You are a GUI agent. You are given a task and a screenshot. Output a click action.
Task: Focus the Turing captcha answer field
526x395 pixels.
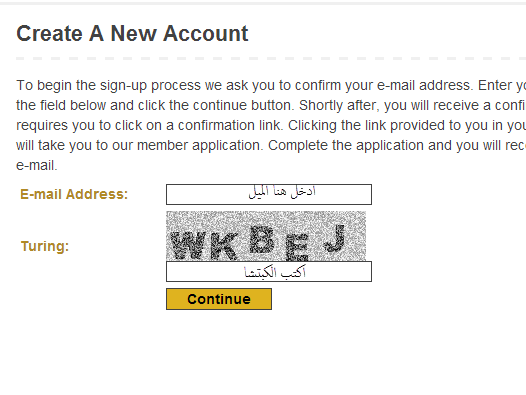point(269,271)
